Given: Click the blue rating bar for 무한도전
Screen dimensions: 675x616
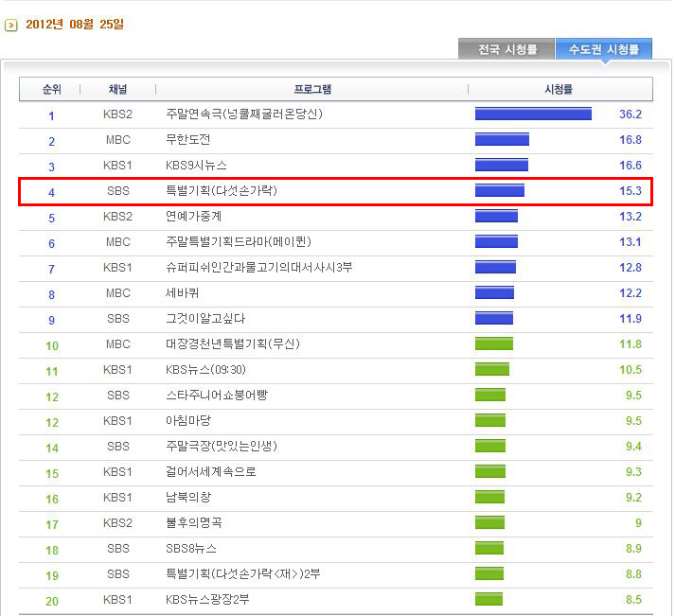Looking at the screenshot, I should pos(502,139).
